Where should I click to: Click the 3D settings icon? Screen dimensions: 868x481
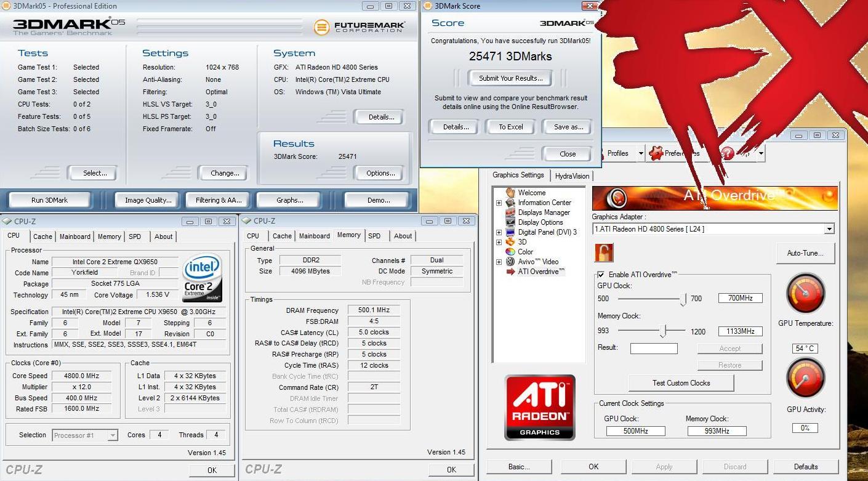(510, 241)
